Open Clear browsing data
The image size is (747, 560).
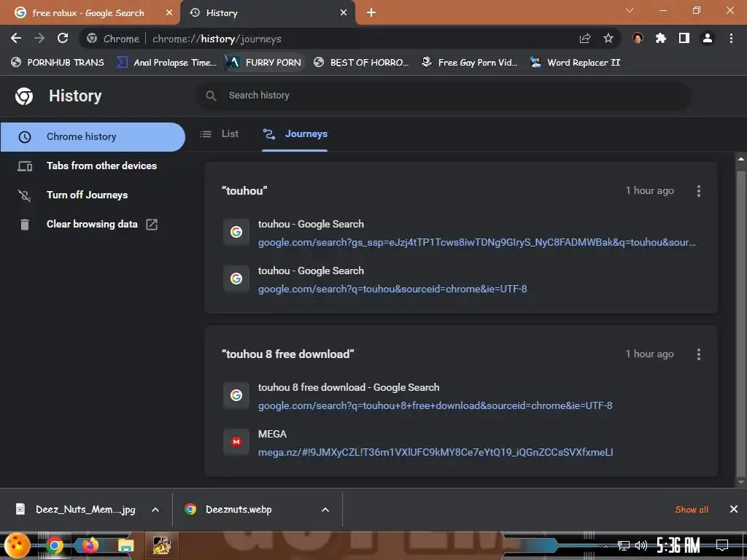[x=93, y=225]
